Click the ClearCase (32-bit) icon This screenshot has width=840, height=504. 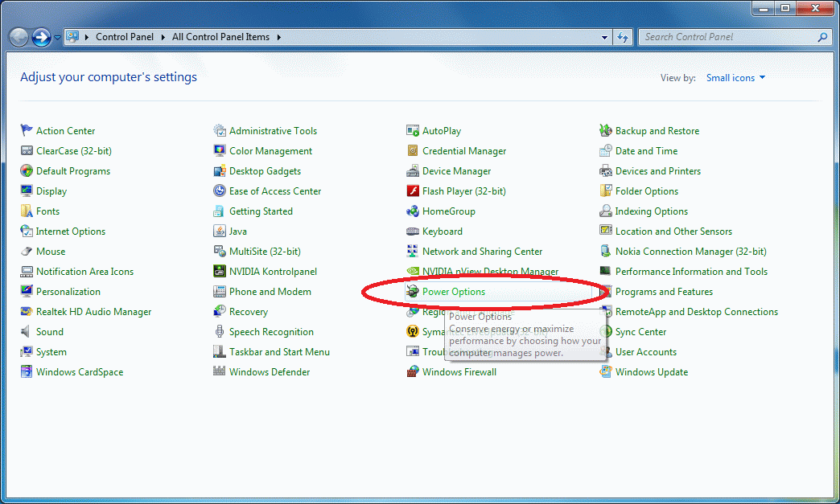tap(27, 150)
